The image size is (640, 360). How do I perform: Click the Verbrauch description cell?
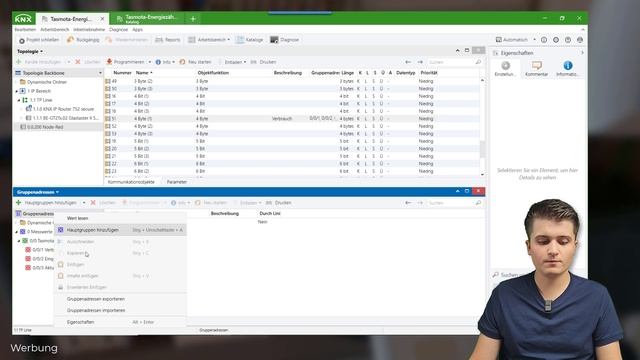coord(282,119)
